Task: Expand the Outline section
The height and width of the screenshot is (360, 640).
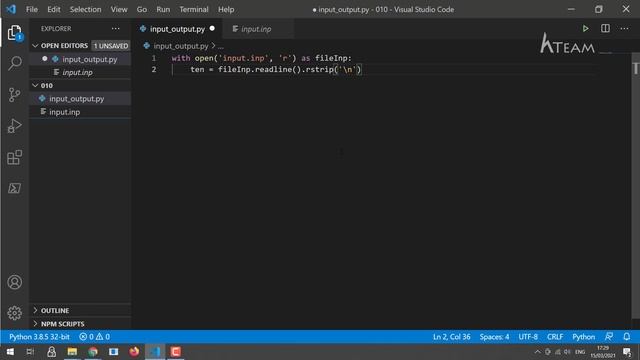Action: pyautogui.click(x=35, y=311)
